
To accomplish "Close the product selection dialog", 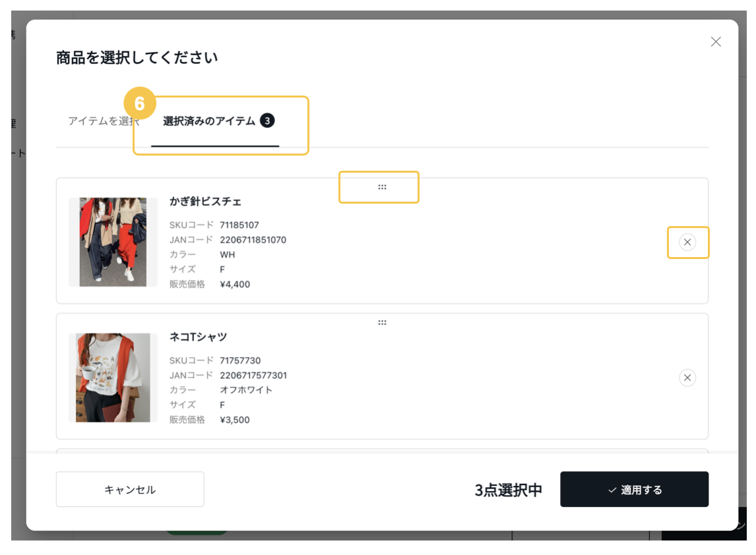I will (x=716, y=42).
